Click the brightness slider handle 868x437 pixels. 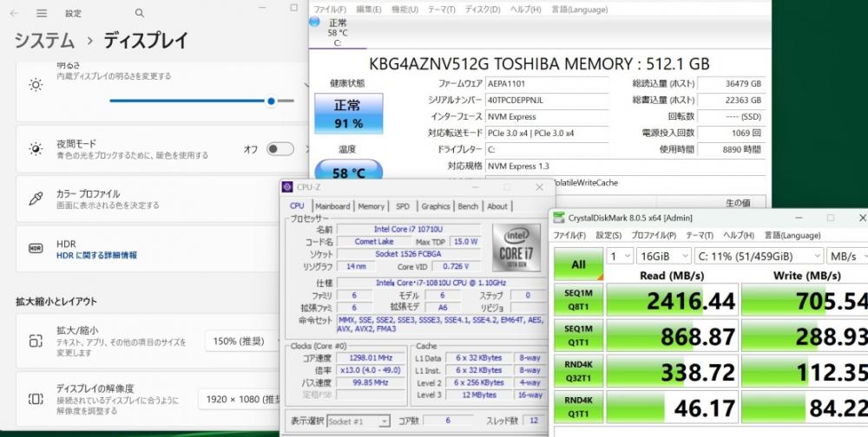tap(272, 101)
